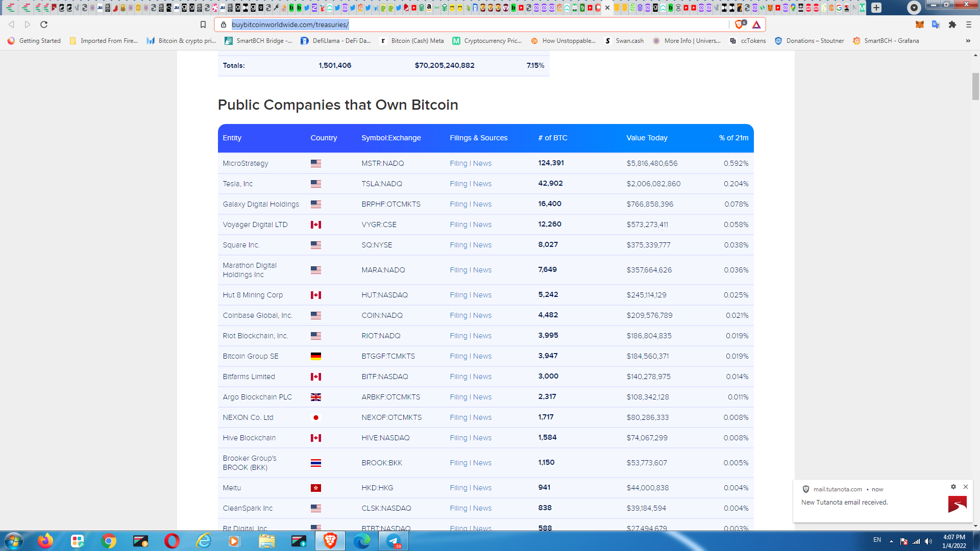This screenshot has height=551, width=980.
Task: Open the MetaMask fox extension
Action: (x=920, y=24)
